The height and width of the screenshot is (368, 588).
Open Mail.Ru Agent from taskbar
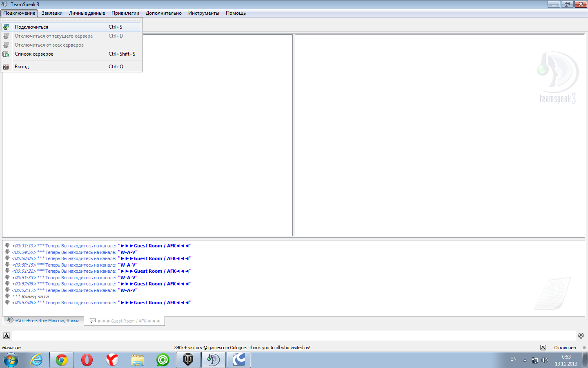163,360
